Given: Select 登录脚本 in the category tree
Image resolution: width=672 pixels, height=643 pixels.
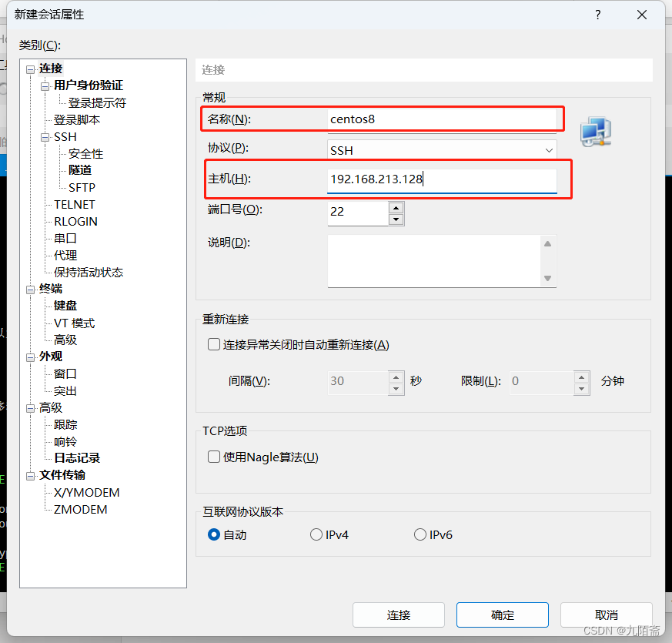Looking at the screenshot, I should click(77, 119).
